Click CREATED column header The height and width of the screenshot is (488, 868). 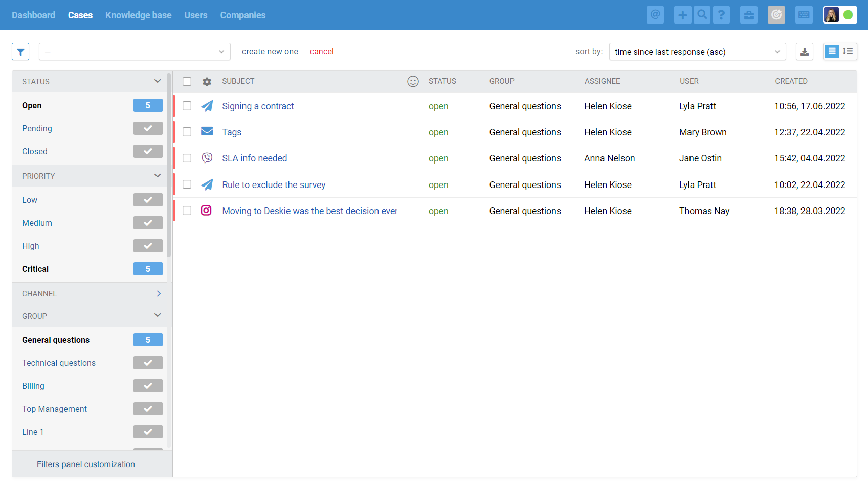[791, 81]
